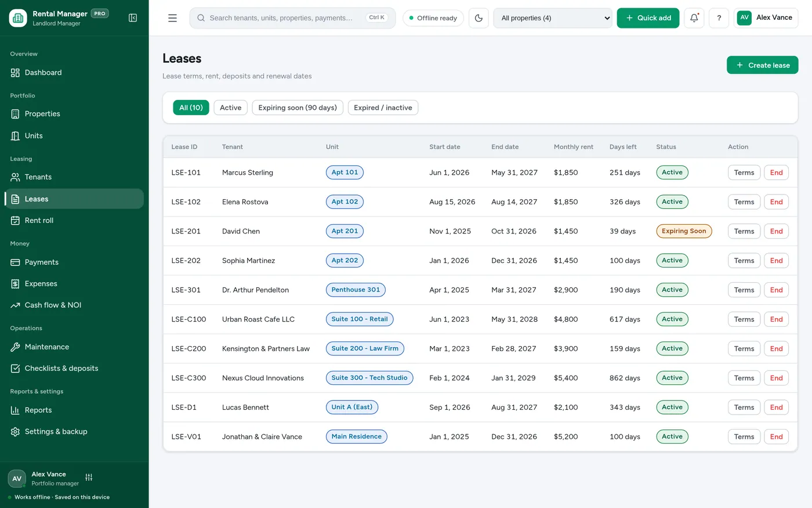Open Payments sidebar item
The width and height of the screenshot is (812, 508).
[74, 262]
